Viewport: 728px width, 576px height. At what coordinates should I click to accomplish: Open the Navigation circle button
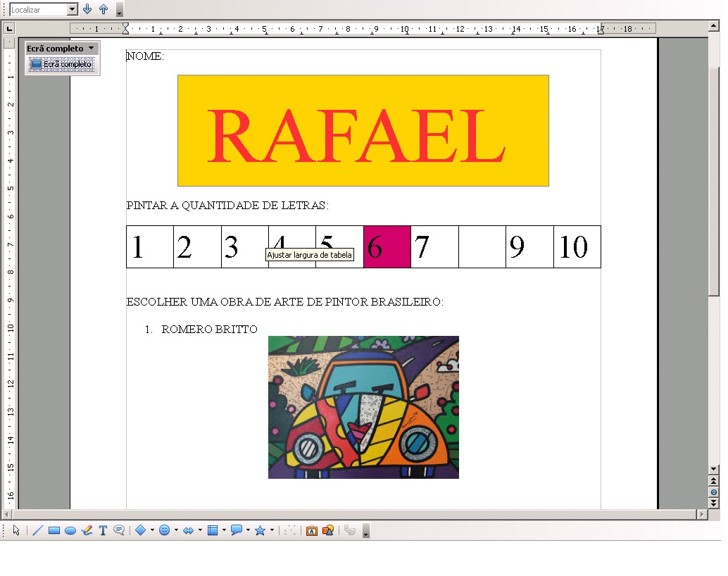pyautogui.click(x=714, y=492)
